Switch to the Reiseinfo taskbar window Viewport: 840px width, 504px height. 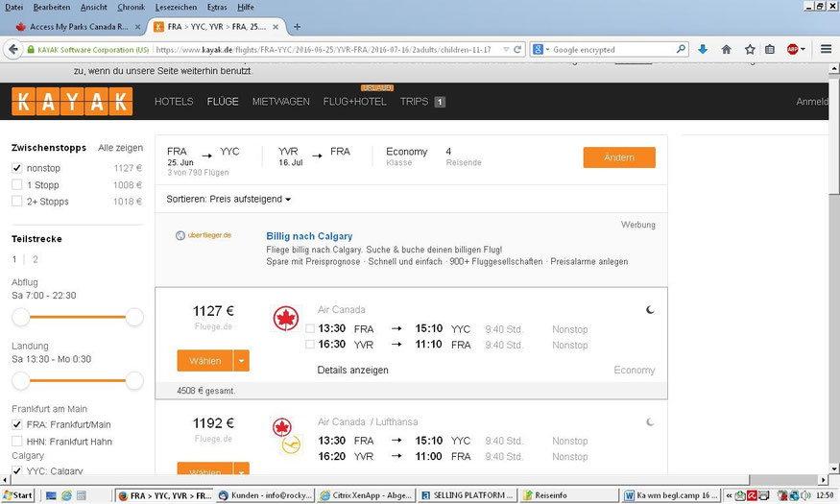569,495
